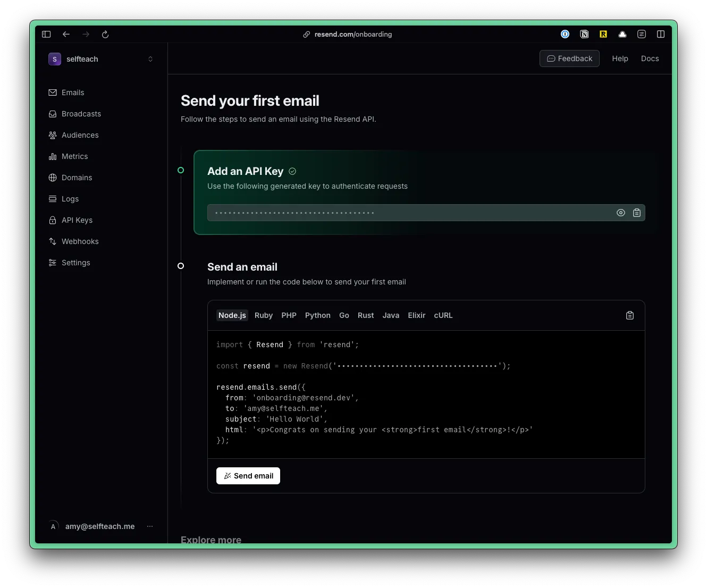Viewport: 707px width, 588px height.
Task: Open the Notion browser extension
Action: tap(584, 34)
